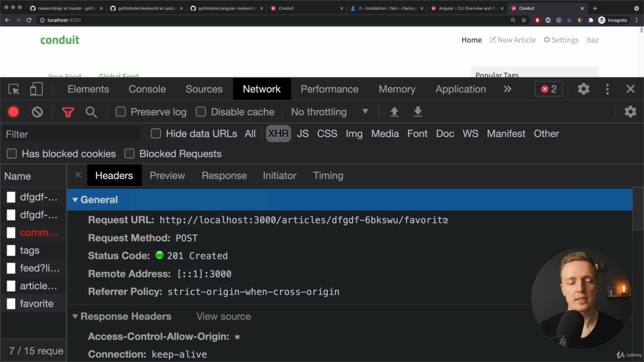The height and width of the screenshot is (362, 644).
Task: Toggle the red filter funnel icon
Action: 68,112
